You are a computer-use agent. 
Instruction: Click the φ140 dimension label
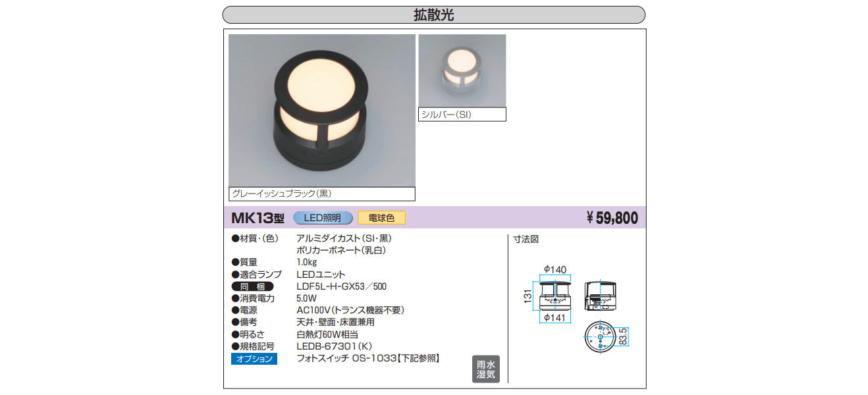coord(555,269)
